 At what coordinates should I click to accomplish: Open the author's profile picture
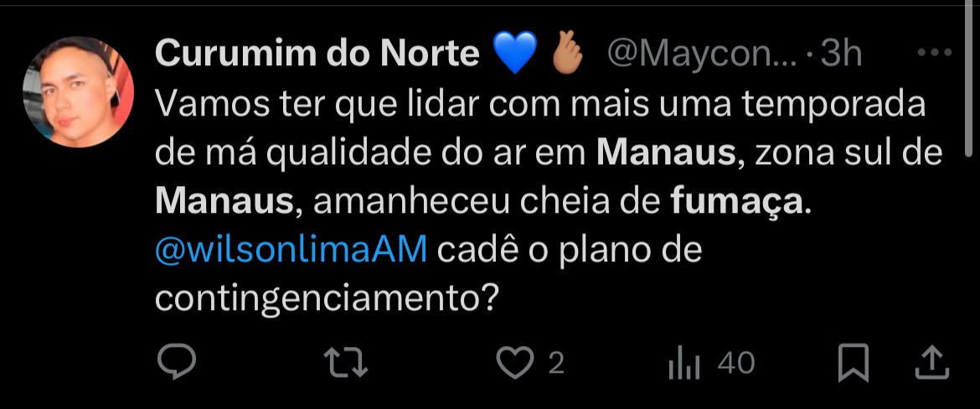78,92
